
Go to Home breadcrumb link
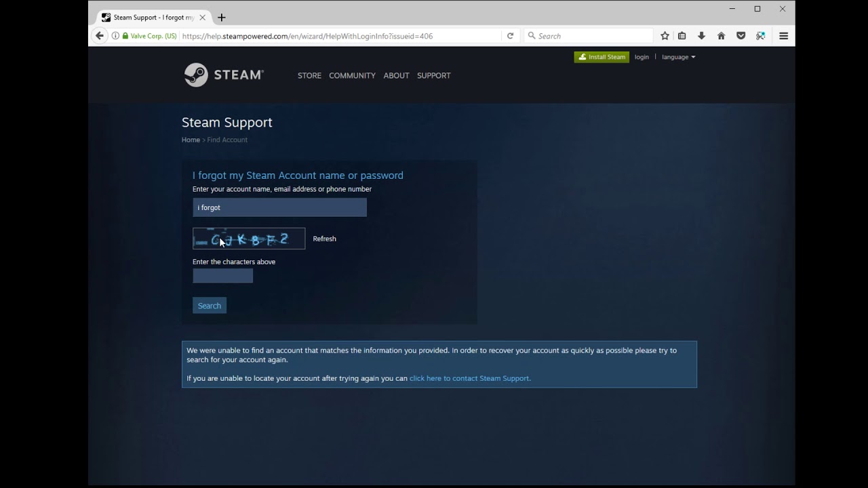pos(191,140)
